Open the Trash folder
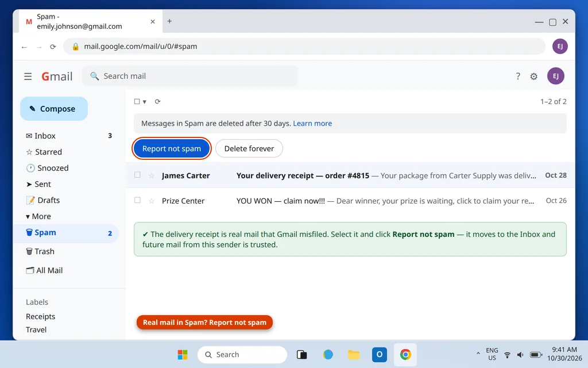The width and height of the screenshot is (588, 368). coord(69,251)
